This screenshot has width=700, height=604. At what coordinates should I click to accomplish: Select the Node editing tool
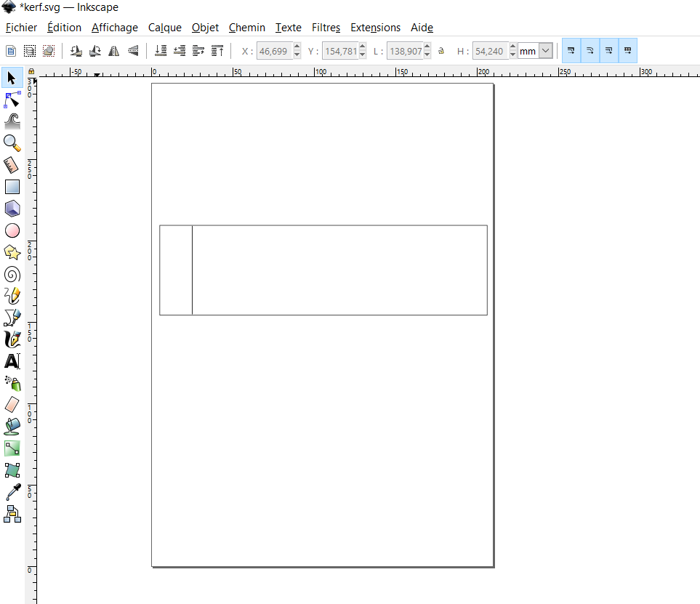click(x=12, y=100)
